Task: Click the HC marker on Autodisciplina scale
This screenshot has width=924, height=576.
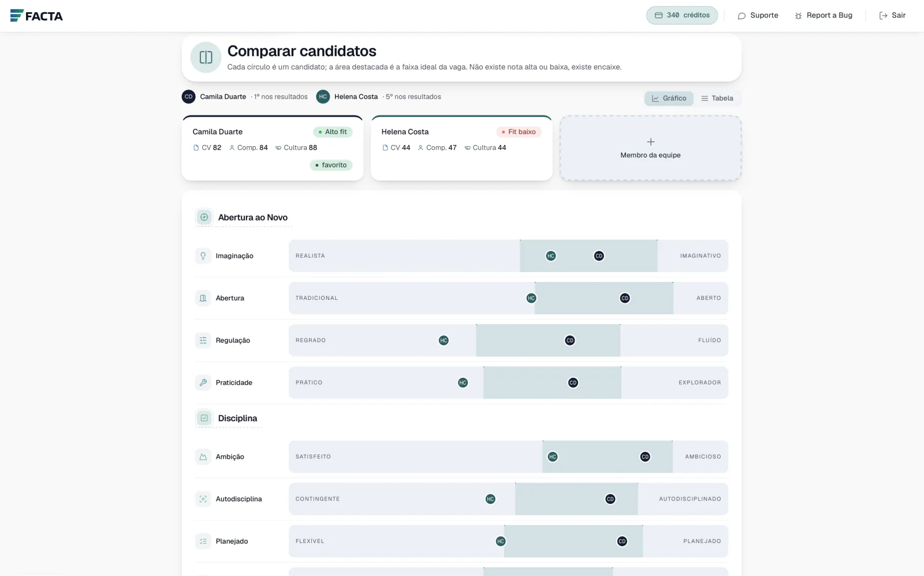Action: pos(490,499)
